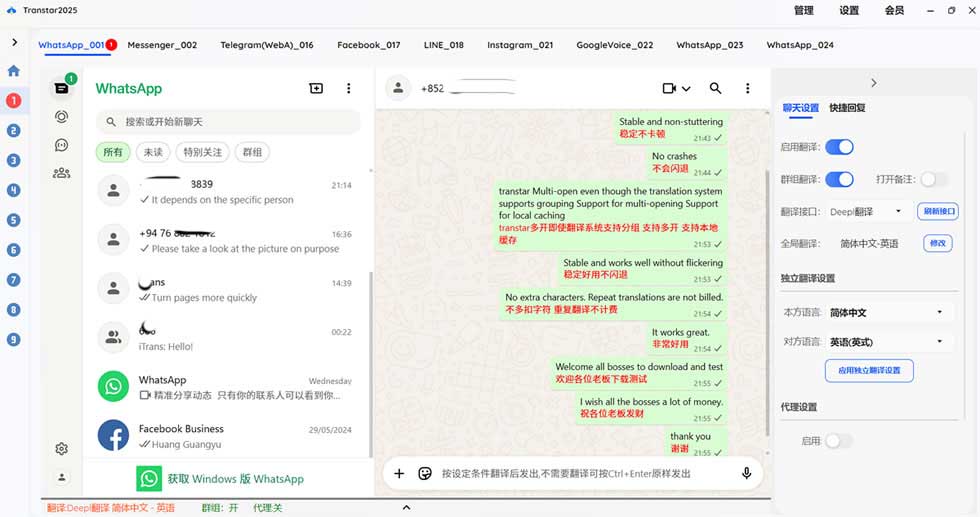
Task: Toggle the 启用翻译 switch off
Action: 839,147
